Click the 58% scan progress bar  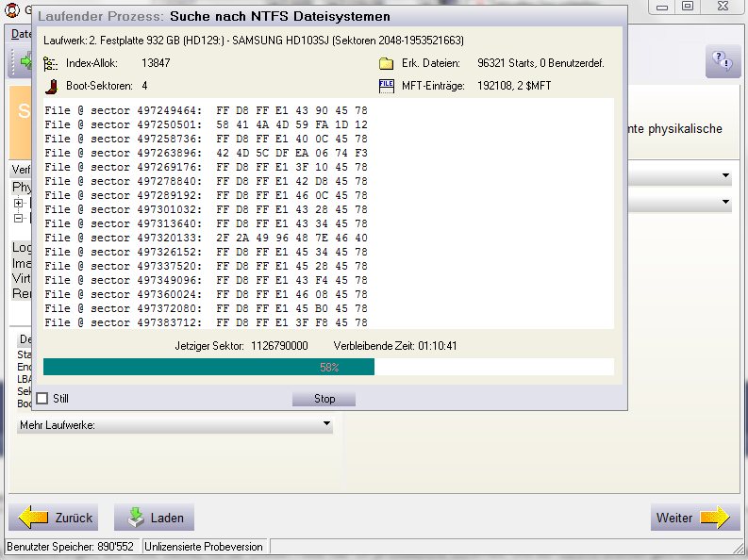(328, 367)
